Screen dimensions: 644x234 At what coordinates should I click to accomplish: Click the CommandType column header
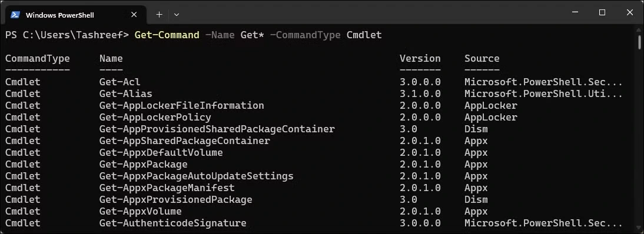click(37, 59)
